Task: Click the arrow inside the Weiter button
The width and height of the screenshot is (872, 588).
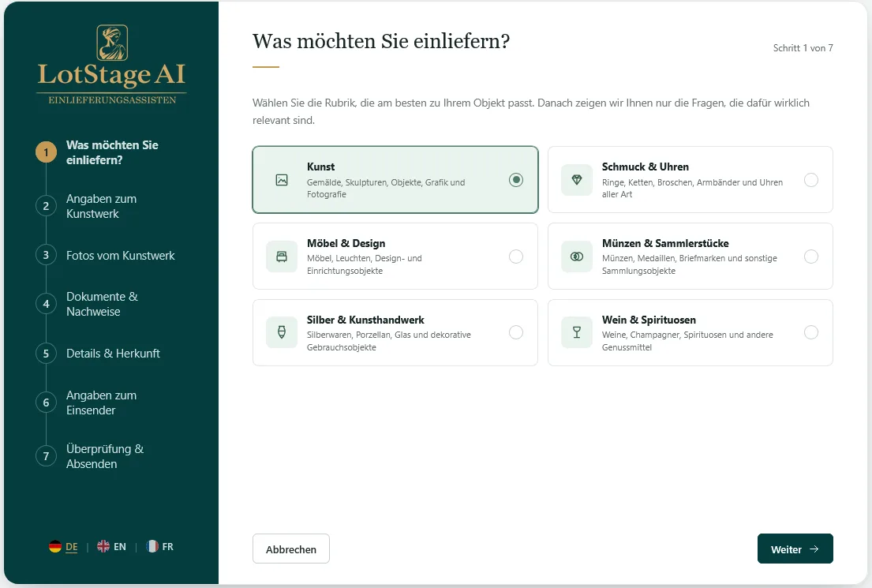Action: point(814,549)
